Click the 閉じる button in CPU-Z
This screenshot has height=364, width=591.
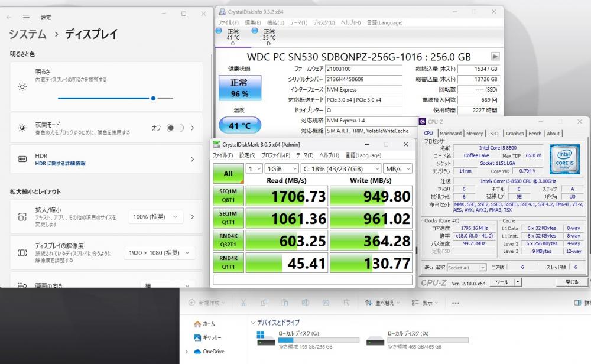tap(571, 281)
